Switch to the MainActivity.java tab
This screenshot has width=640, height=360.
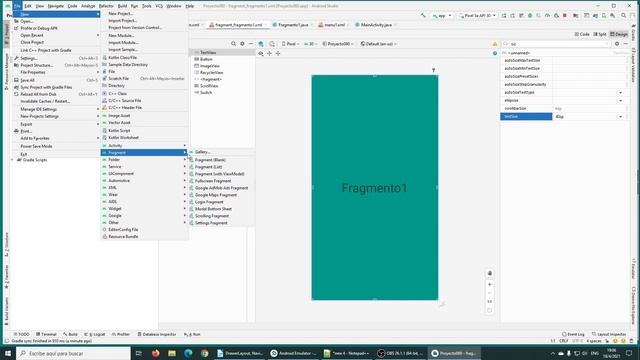[x=376, y=25]
